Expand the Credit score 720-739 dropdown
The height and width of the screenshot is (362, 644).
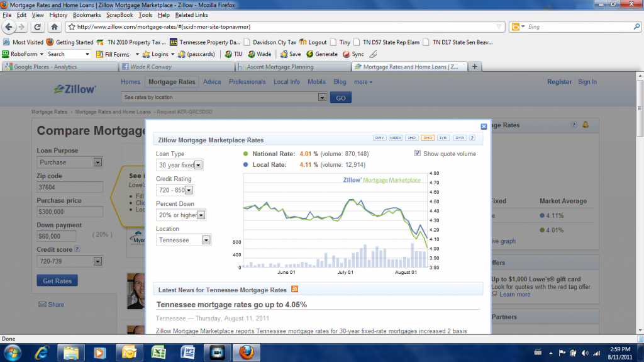[69, 261]
